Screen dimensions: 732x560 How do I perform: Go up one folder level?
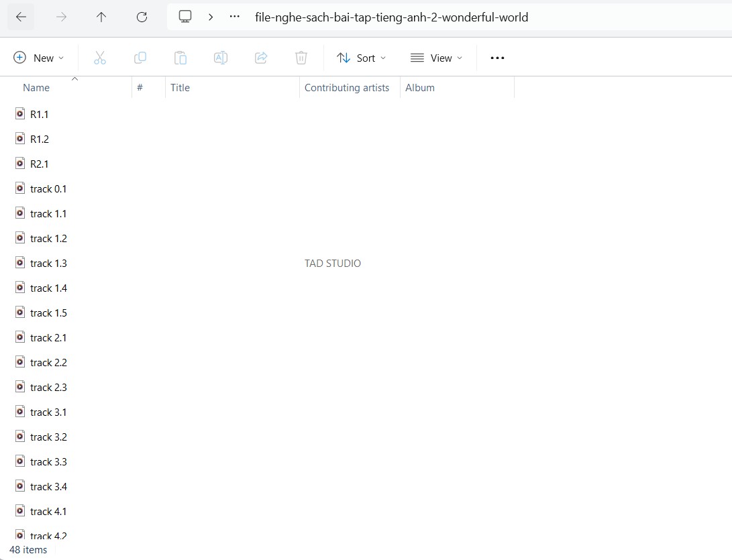pos(101,17)
